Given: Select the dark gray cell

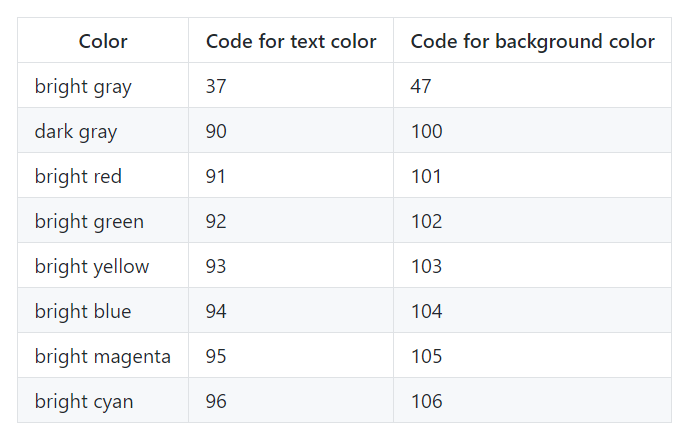Looking at the screenshot, I should point(103,131).
